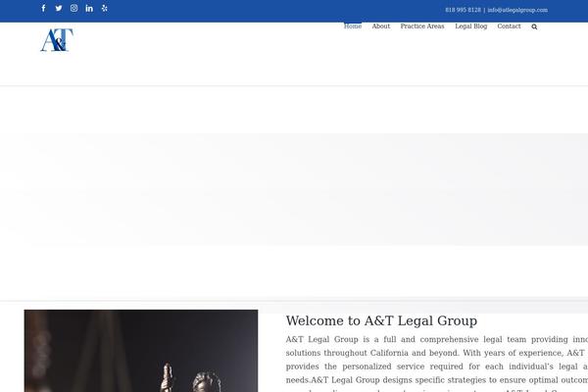Click the A&T logo
588x392 pixels.
pos(57,40)
